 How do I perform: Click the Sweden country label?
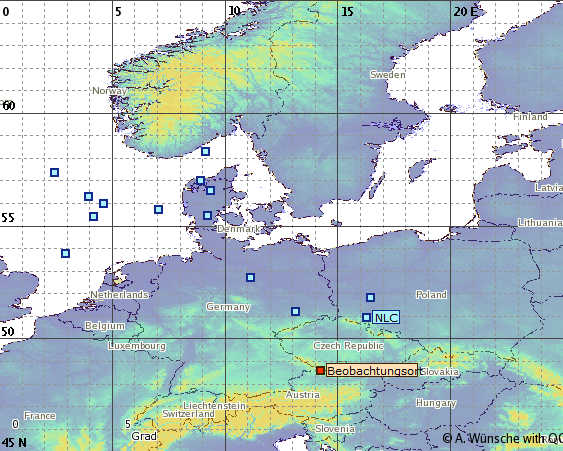(x=388, y=75)
